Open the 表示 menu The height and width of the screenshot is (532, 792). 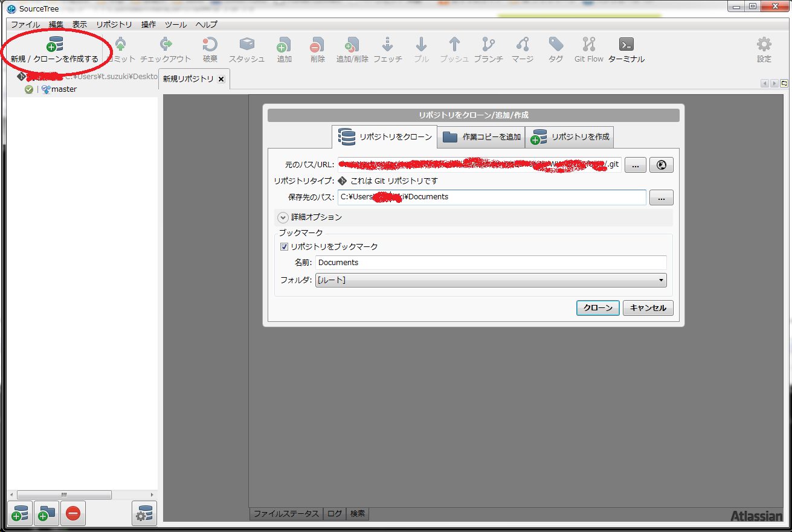(x=80, y=25)
